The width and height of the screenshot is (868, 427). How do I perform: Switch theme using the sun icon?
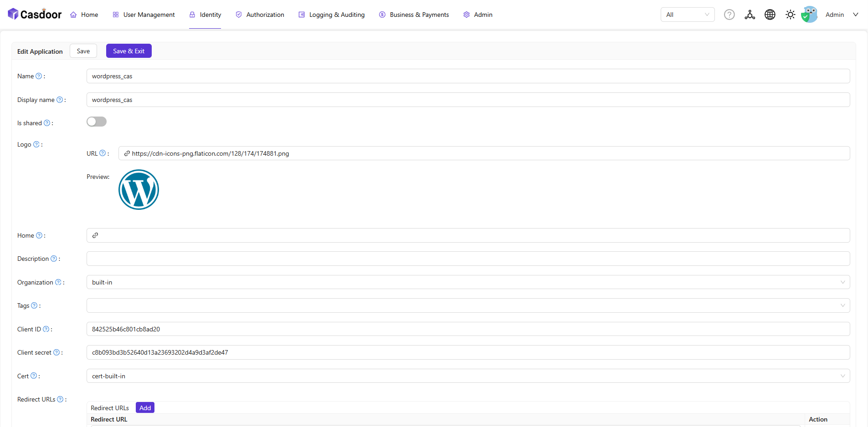pyautogui.click(x=790, y=15)
